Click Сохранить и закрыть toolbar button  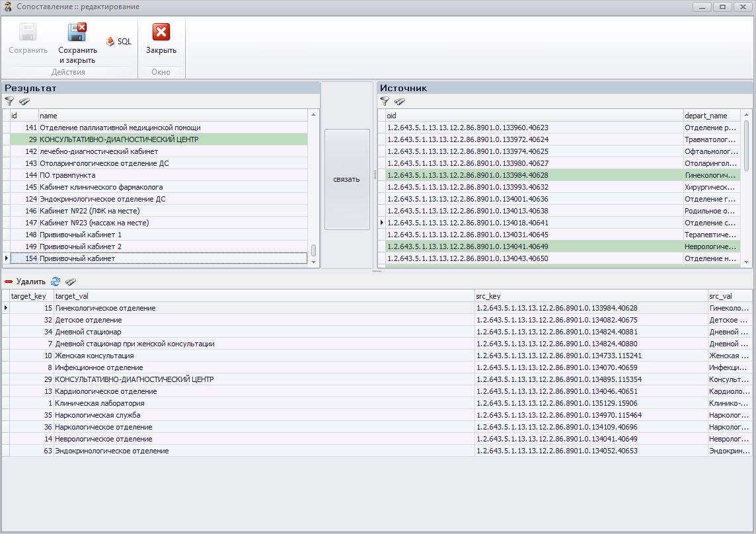[x=77, y=33]
